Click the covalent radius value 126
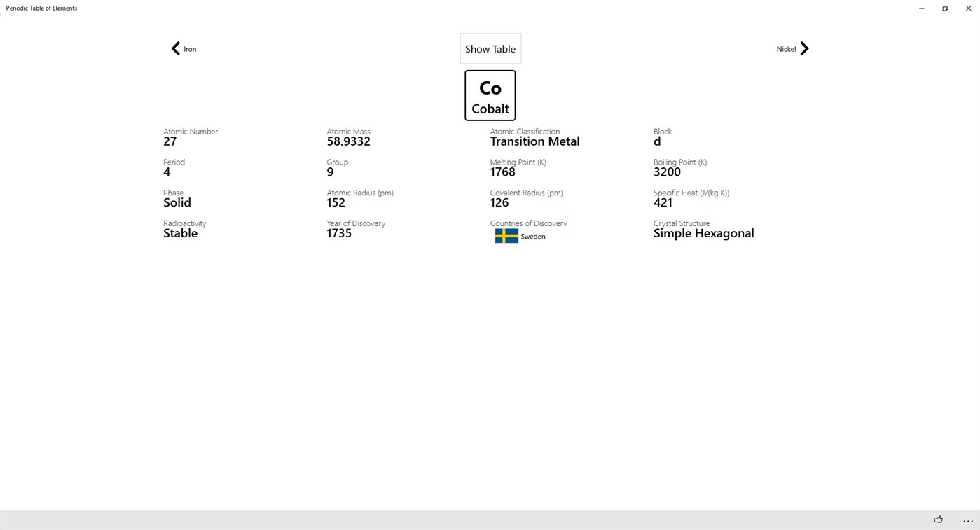Image resolution: width=980 pixels, height=530 pixels. [x=499, y=203]
